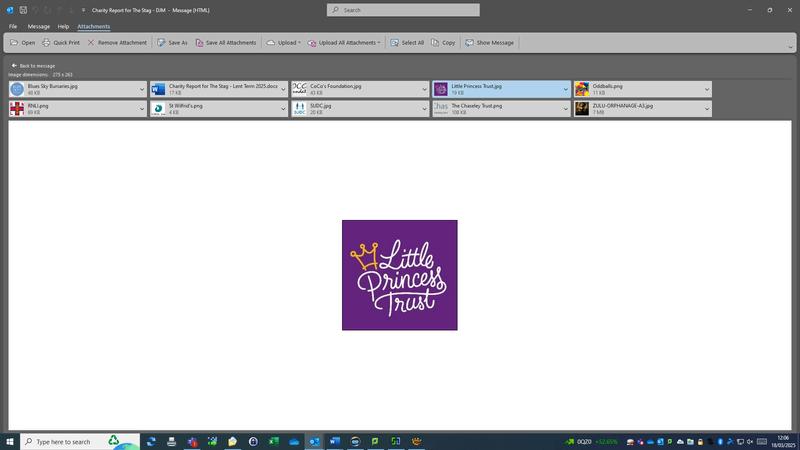Select the Blues Sky Bursaries.jpg attachment

click(x=78, y=89)
